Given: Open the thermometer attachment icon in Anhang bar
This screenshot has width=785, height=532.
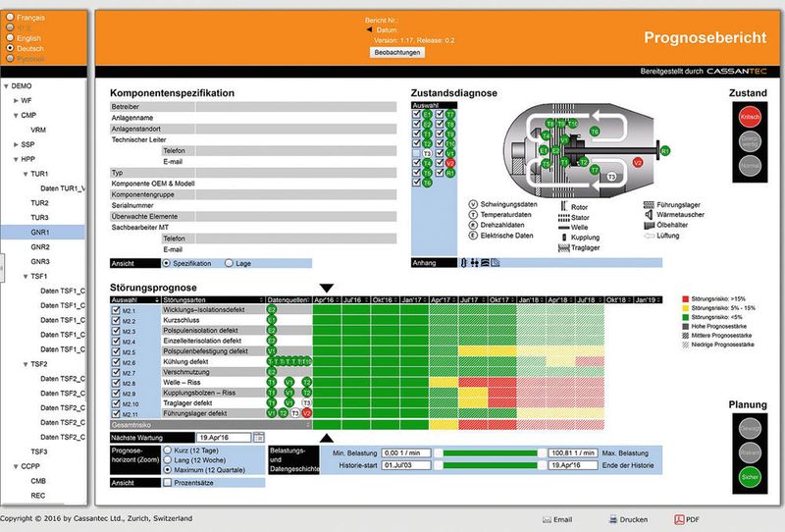Looking at the screenshot, I should 463,263.
